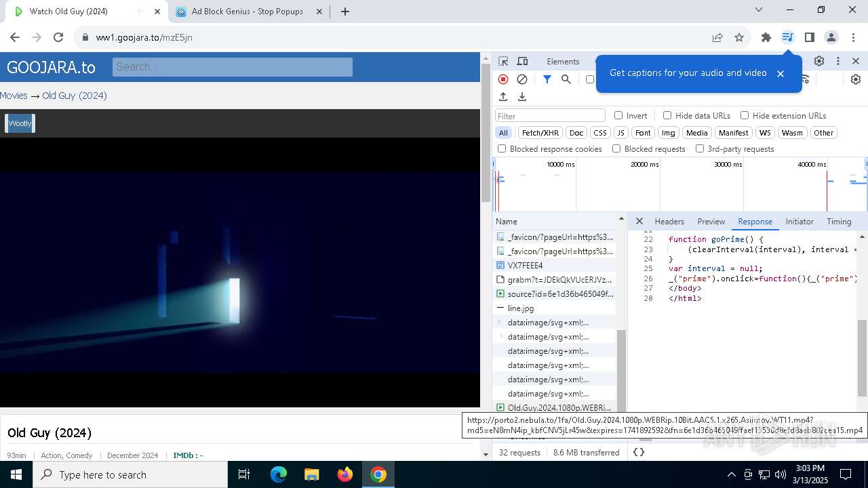The image size is (868, 488).
Task: Select the line.jpg request
Action: pos(555,308)
